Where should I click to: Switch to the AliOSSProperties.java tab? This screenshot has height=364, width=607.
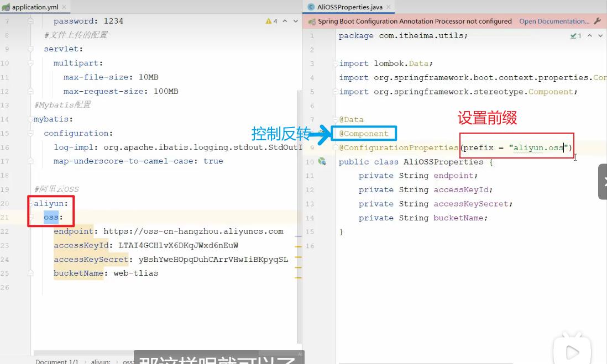coord(349,7)
